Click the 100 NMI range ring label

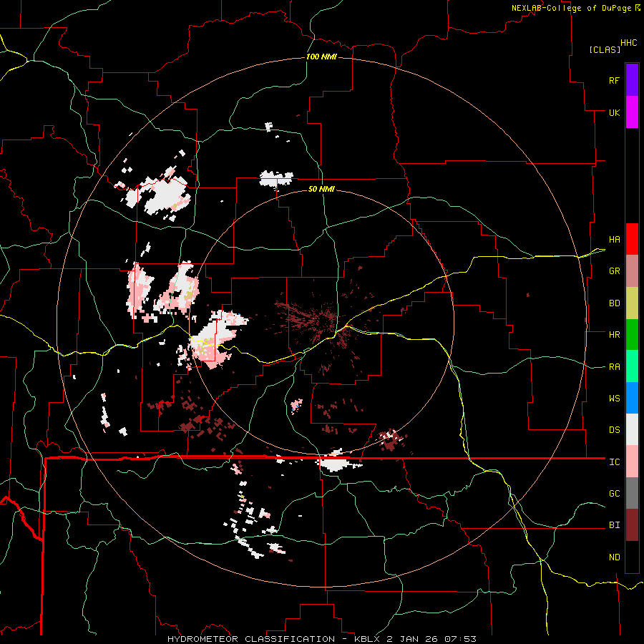point(321,57)
